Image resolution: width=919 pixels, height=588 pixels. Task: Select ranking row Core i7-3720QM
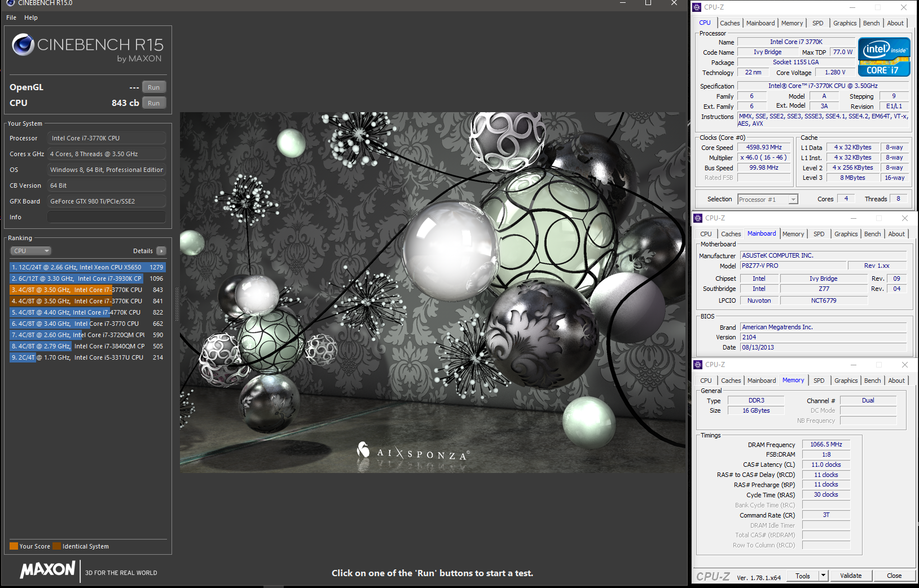point(87,335)
